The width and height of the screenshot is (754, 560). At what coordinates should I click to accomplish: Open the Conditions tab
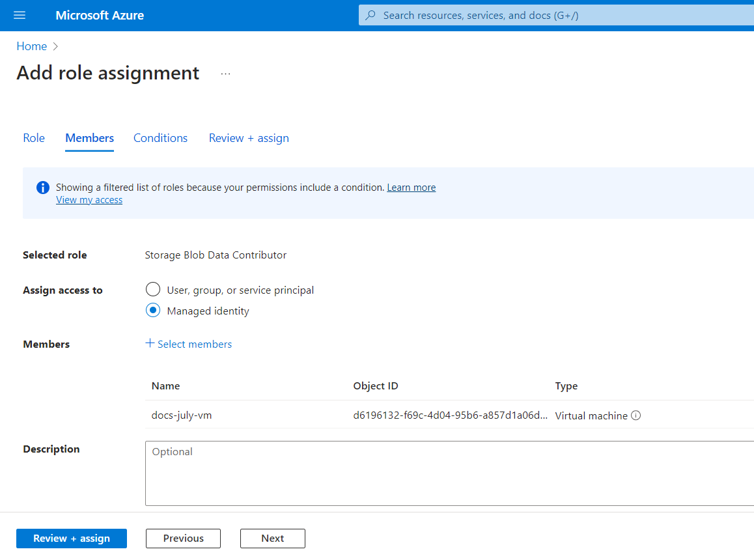160,138
